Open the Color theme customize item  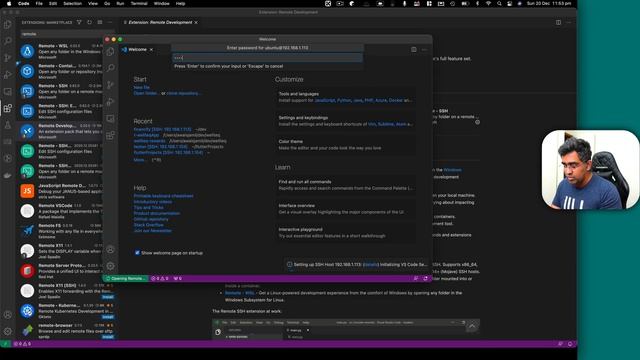[x=345, y=144]
